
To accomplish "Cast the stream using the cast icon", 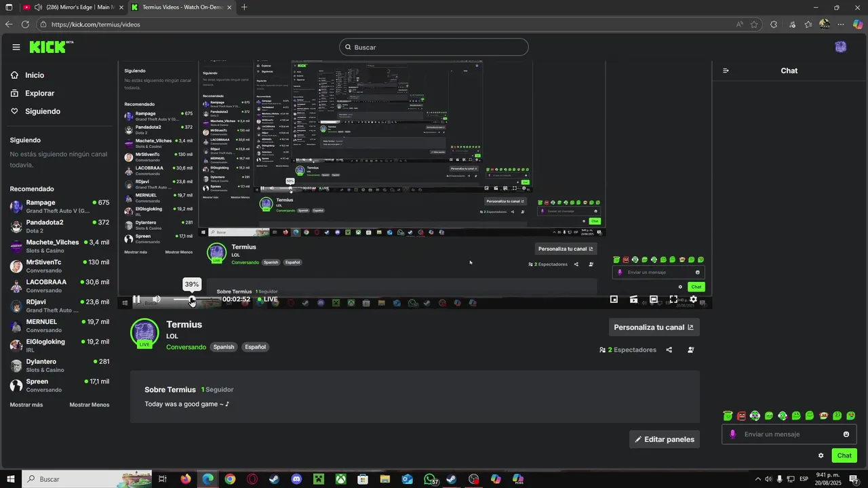I will click(633, 299).
